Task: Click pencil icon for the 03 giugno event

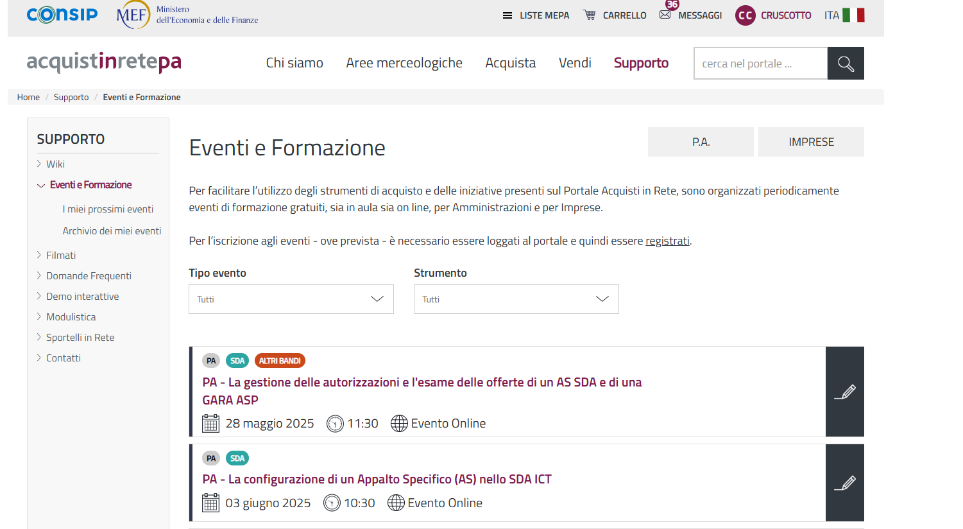Action: 845,482
